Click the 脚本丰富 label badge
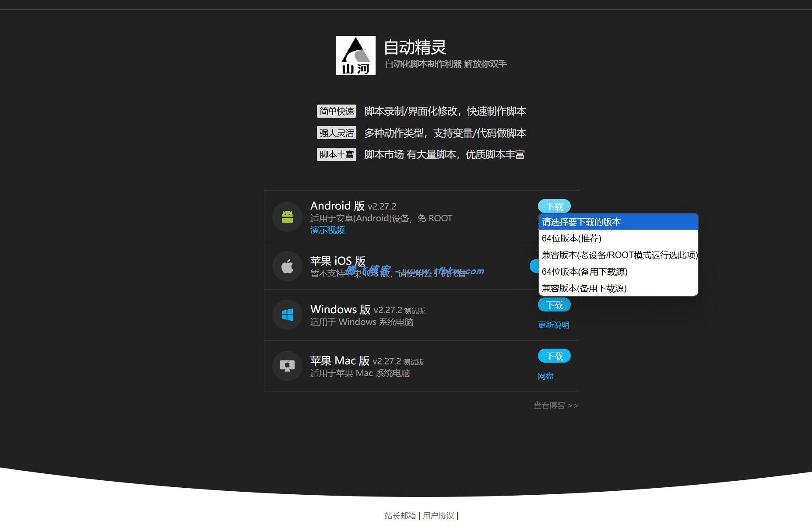This screenshot has height=528, width=812. [336, 154]
